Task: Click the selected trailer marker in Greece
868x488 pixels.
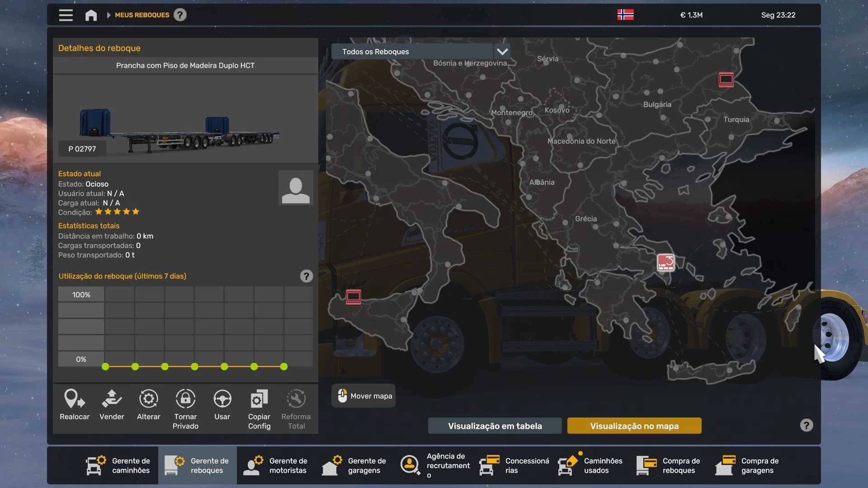Action: click(x=665, y=263)
